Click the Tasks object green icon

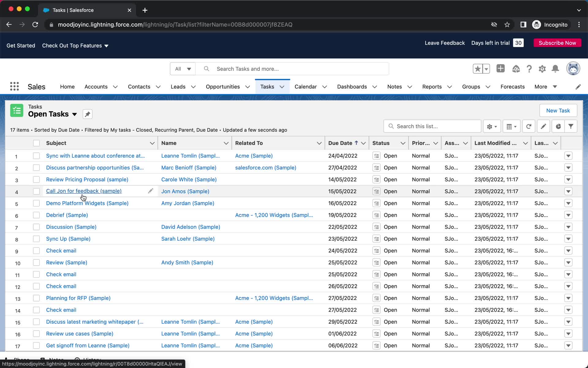tap(17, 110)
